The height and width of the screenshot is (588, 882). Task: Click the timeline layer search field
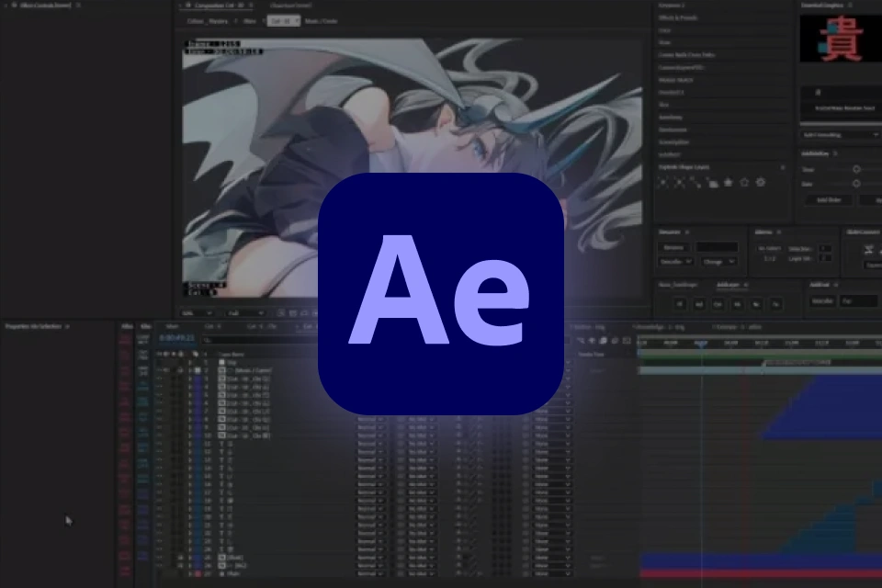[x=262, y=340]
